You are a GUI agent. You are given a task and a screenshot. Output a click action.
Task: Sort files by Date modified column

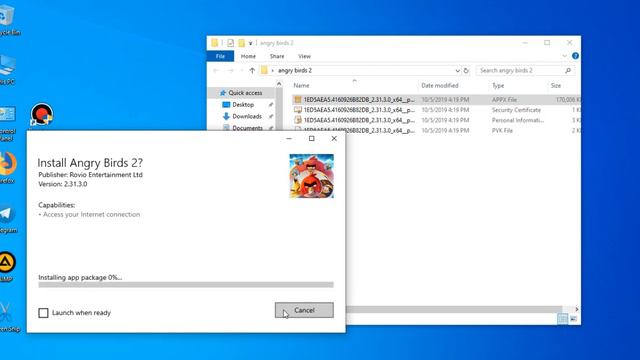(x=440, y=86)
